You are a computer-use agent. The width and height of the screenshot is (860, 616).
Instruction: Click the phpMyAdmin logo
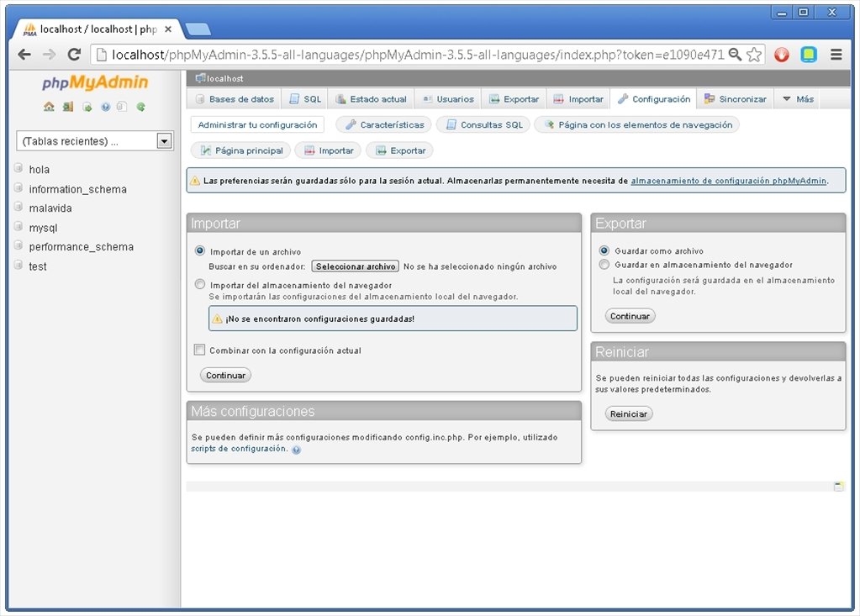click(95, 82)
